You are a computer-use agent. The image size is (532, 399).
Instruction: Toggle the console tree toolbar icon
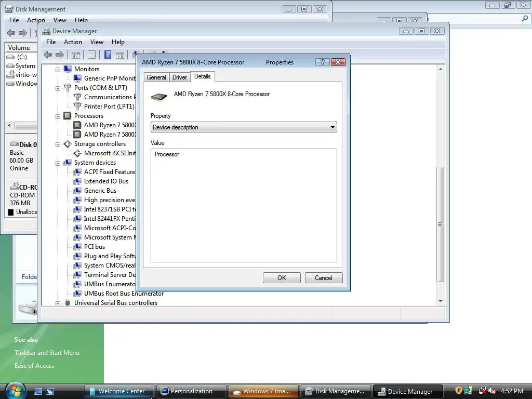pos(76,55)
